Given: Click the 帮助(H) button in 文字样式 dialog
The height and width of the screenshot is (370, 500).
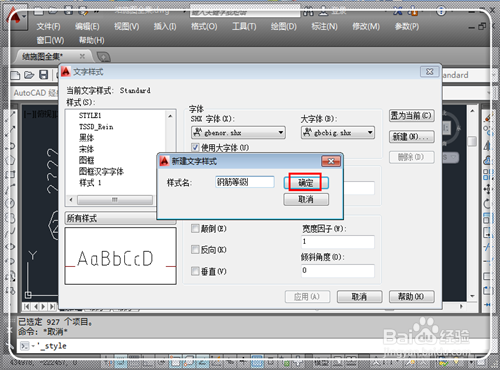Looking at the screenshot, I should [411, 297].
